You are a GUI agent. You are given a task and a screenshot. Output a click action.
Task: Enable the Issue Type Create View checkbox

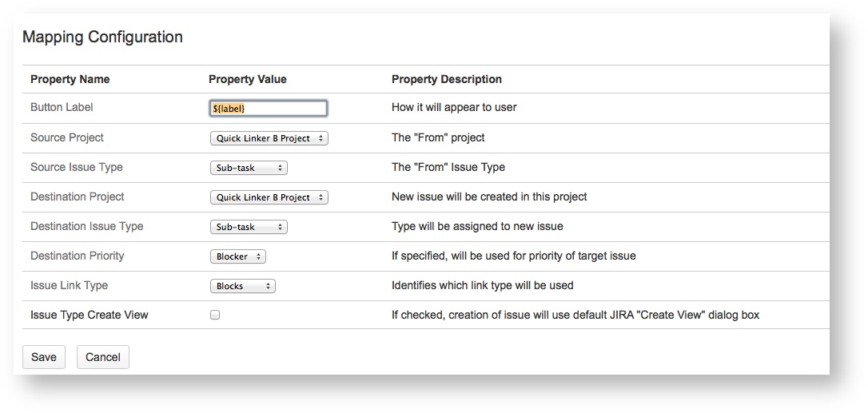point(215,316)
